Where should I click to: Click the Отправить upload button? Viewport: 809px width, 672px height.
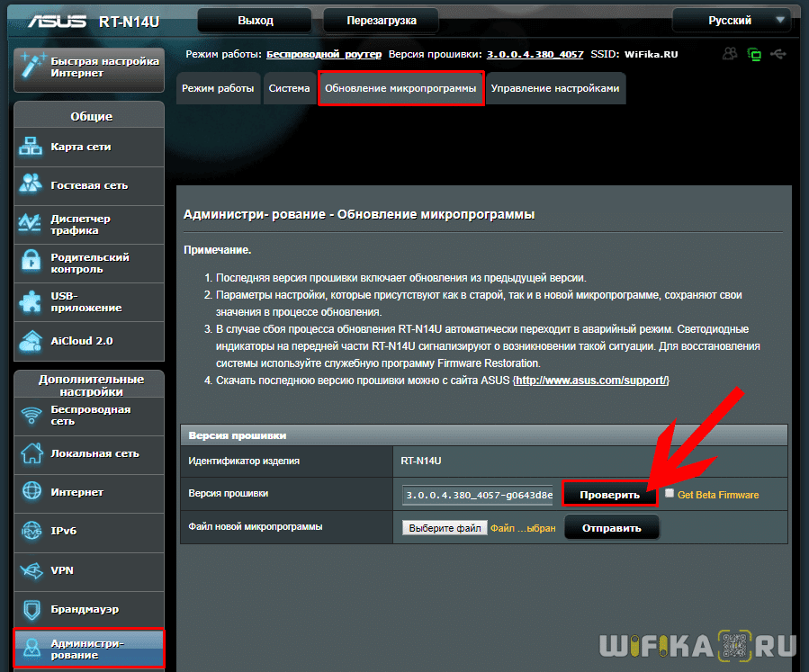[x=611, y=528]
